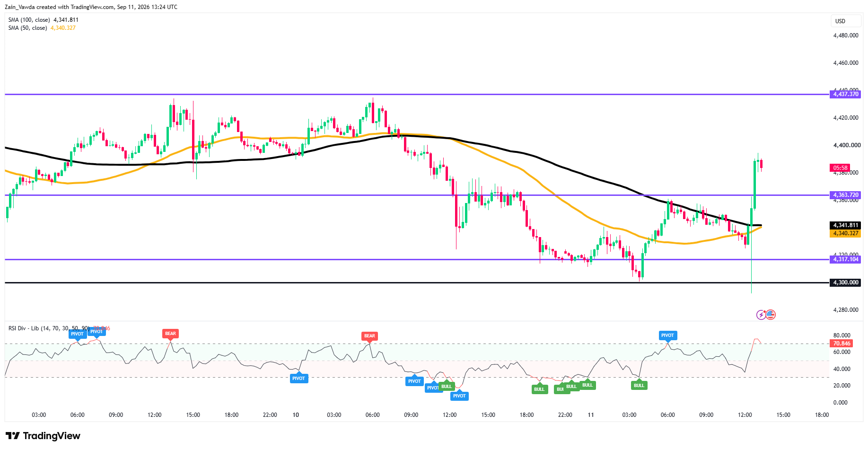868x450 pixels.
Task: Click the 4,400.000 price axis tick
Action: (847, 145)
